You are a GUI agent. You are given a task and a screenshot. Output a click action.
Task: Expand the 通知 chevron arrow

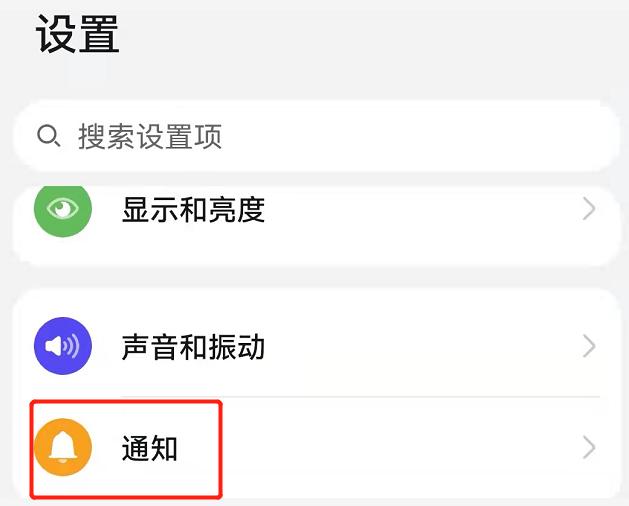588,447
